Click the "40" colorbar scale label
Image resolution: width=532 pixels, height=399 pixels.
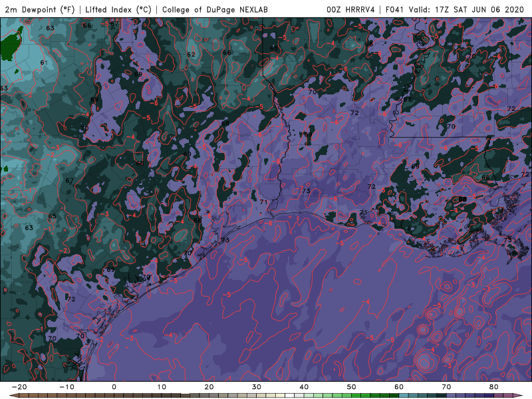coord(304,387)
